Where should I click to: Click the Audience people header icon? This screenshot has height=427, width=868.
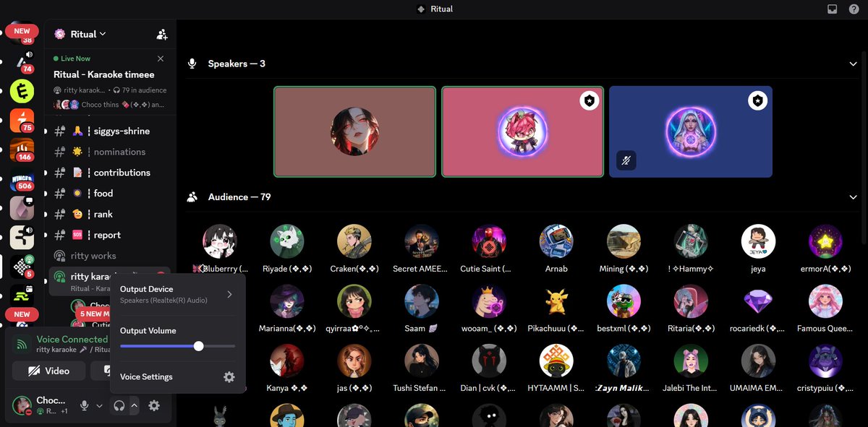pyautogui.click(x=192, y=197)
